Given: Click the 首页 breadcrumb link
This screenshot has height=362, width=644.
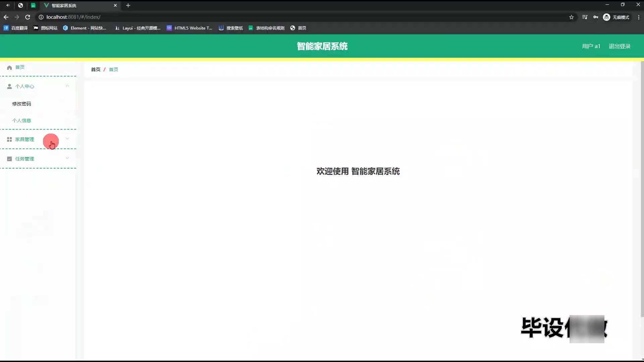Looking at the screenshot, I should click(96, 69).
